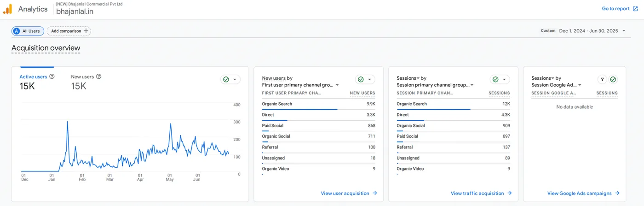Viewport: 644px width, 206px height.
Task: Select the Organic Social row with 711 new users
Action: point(319,136)
